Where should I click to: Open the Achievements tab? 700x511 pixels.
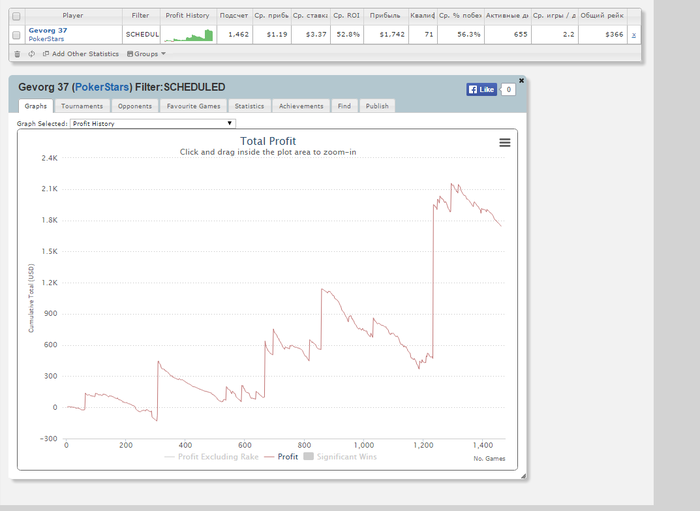pos(301,106)
